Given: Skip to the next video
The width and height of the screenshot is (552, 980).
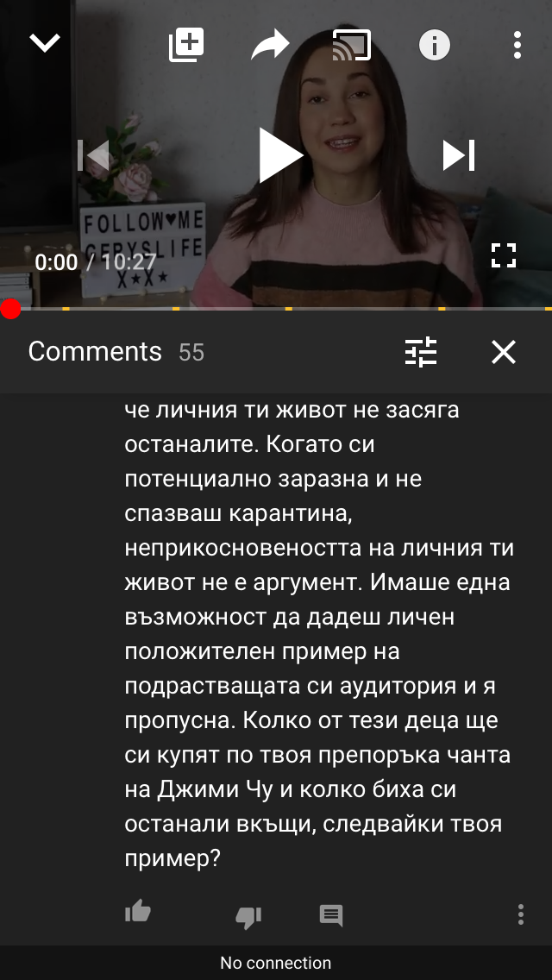Looking at the screenshot, I should point(459,155).
